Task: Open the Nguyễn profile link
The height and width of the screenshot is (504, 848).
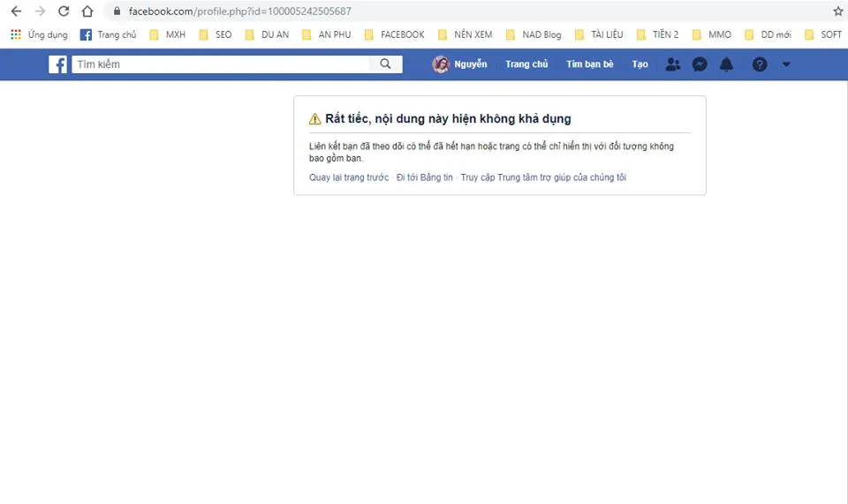Action: click(x=471, y=64)
